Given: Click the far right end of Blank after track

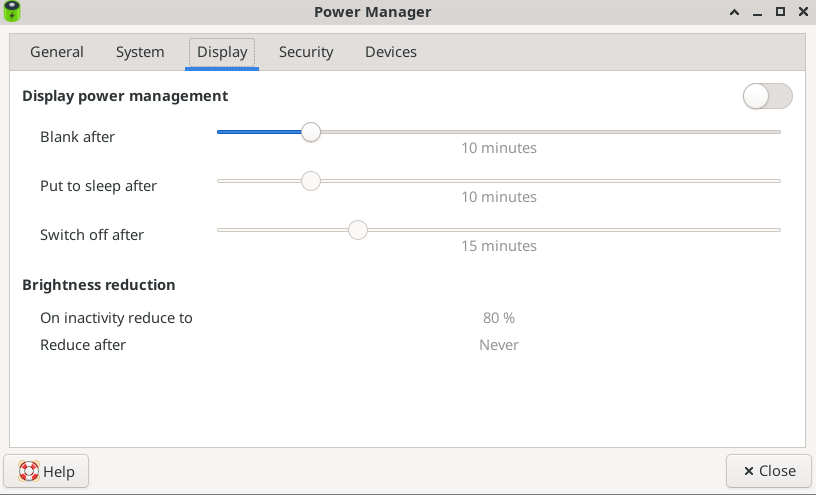Looking at the screenshot, I should click(776, 132).
